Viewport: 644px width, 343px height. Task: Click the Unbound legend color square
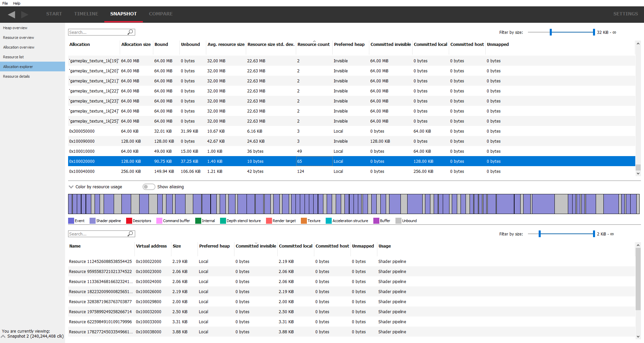tap(398, 221)
